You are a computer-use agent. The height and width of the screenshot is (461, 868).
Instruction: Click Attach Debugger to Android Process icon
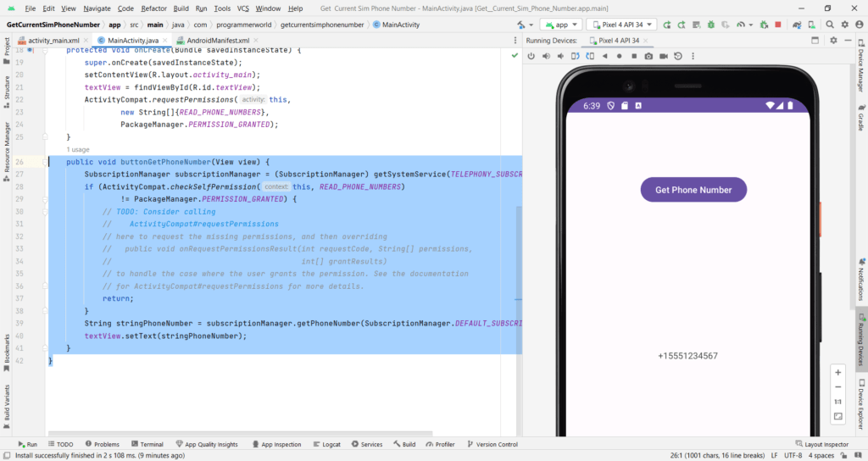click(764, 25)
